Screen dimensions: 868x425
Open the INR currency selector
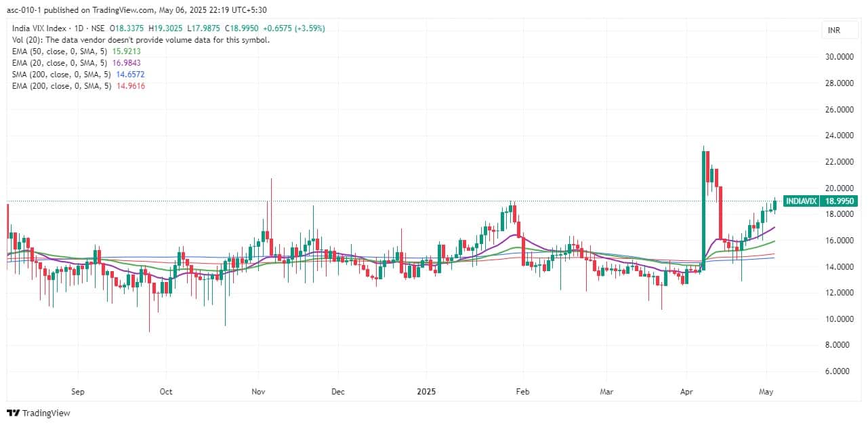tap(833, 30)
